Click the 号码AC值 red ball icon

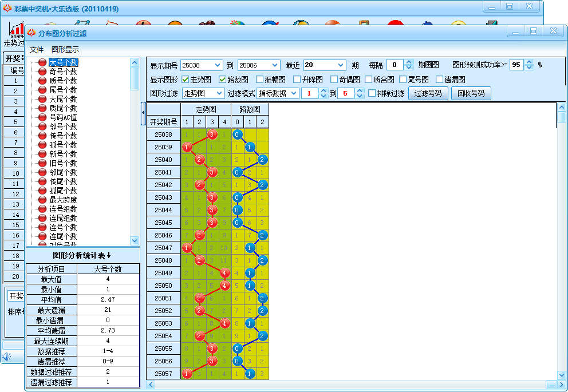[x=42, y=117]
